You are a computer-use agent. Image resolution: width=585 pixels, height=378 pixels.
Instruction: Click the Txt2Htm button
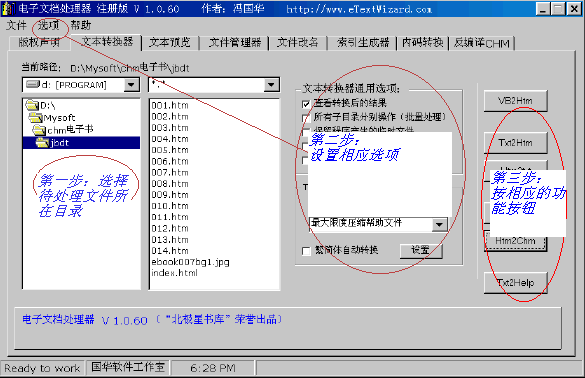click(x=515, y=143)
